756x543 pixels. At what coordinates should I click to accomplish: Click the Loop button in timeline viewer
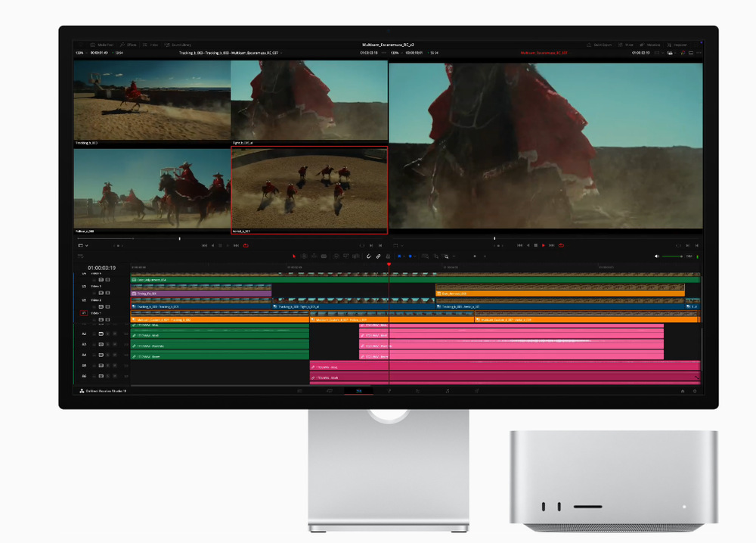coord(560,245)
